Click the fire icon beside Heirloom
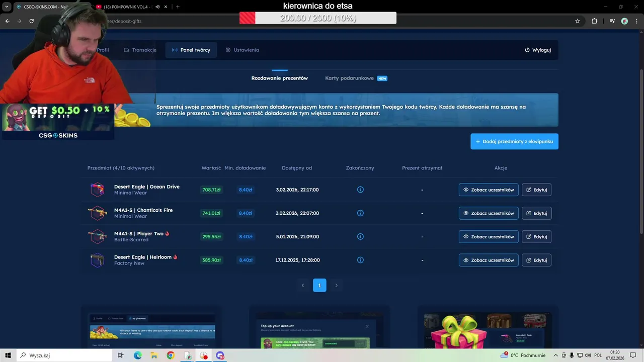Screen dimensions: 644x362 (175, 257)
